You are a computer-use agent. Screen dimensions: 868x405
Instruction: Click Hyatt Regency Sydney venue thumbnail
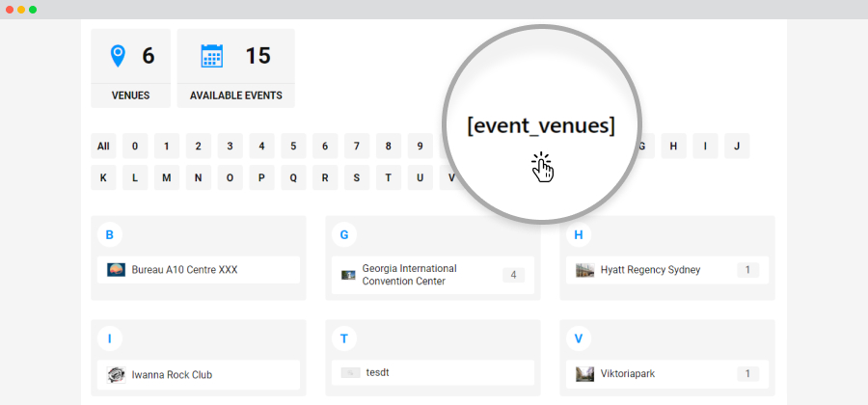[585, 270]
